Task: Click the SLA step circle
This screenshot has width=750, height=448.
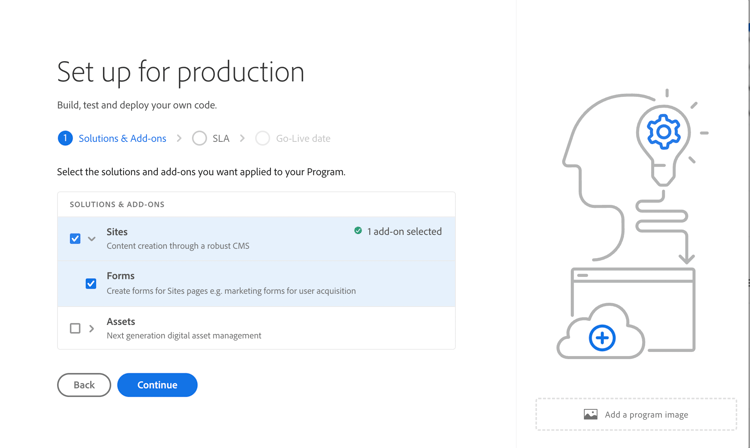Action: pyautogui.click(x=200, y=138)
